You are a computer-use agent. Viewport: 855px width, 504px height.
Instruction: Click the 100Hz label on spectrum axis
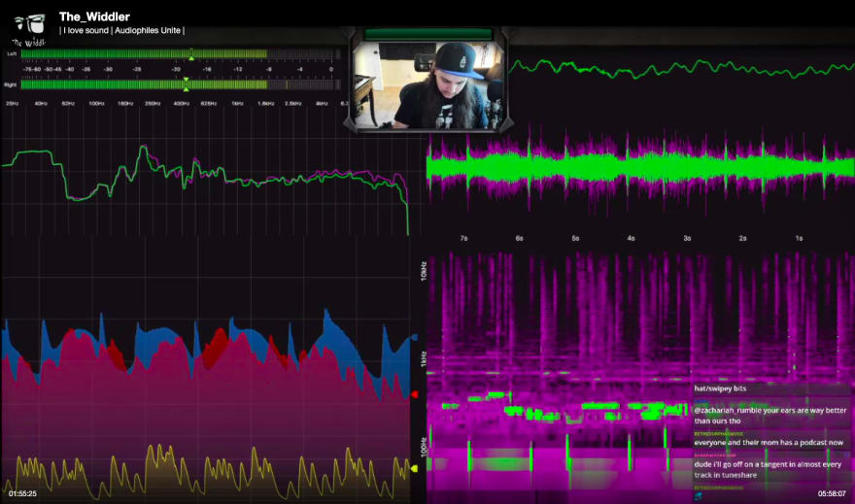click(96, 103)
